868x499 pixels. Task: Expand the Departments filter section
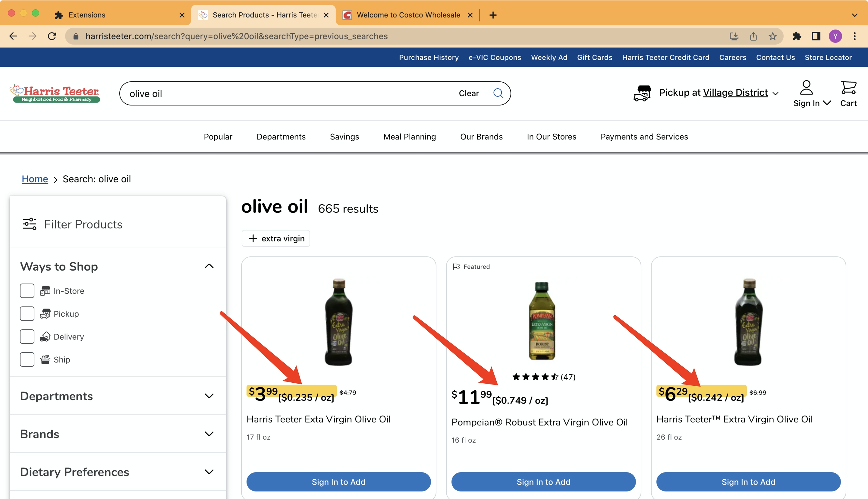209,396
